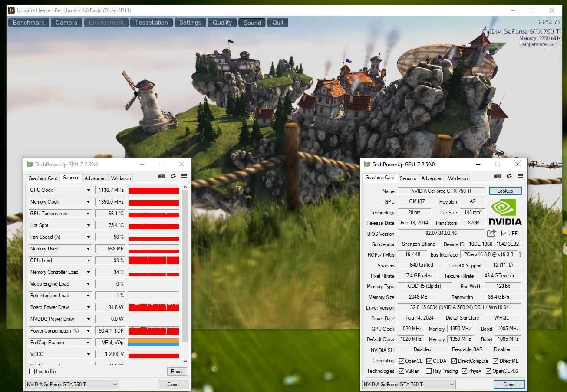Click the Unigine Heaven title bar app icon
This screenshot has width=567, height=392.
click(11, 10)
